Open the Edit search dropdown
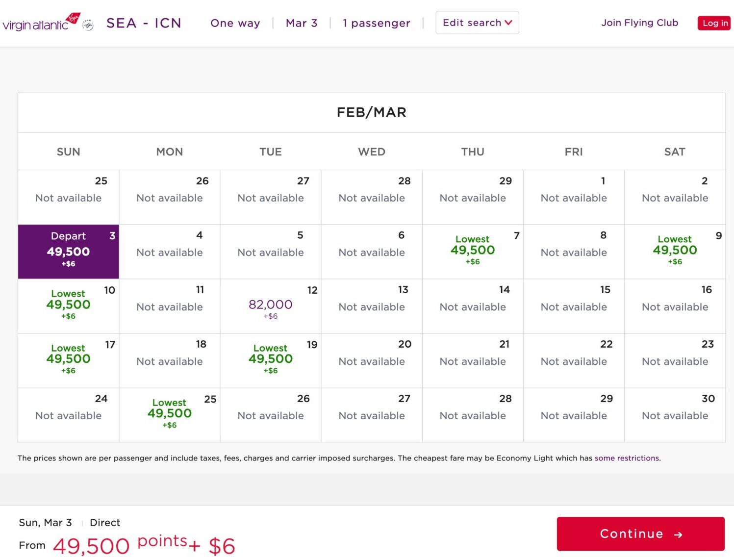734x560 pixels. (477, 23)
